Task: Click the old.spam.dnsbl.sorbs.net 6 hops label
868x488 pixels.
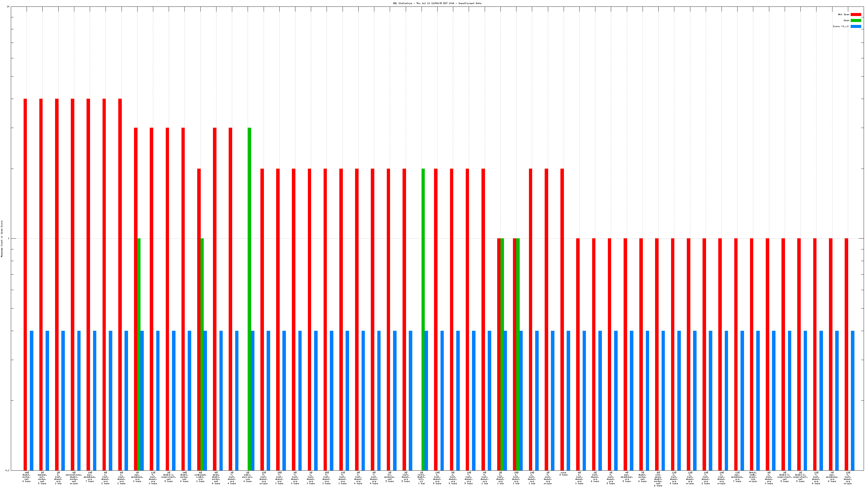Action: 658,479
